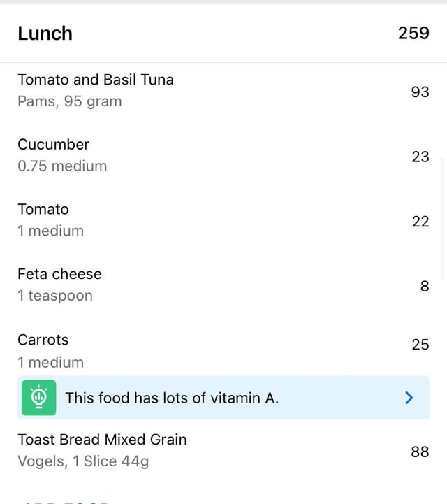
Task: Select Toast Bread Mixed Grain entry
Action: (x=223, y=451)
